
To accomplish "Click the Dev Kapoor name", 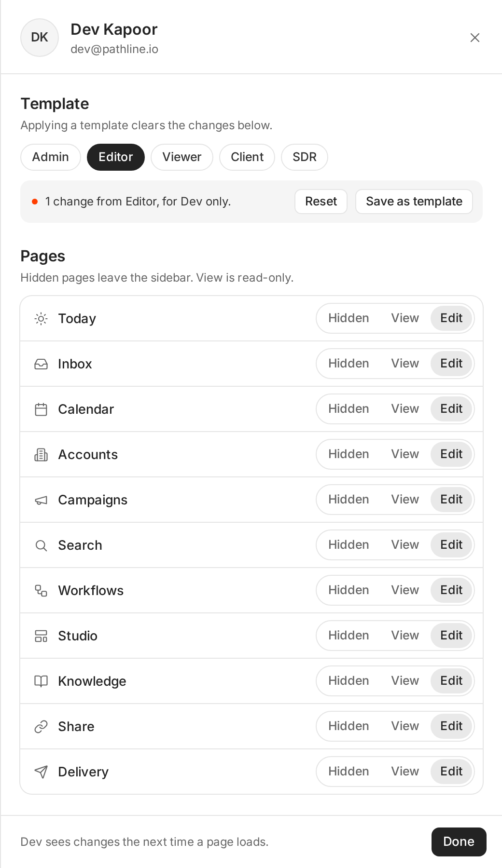I will (x=114, y=29).
